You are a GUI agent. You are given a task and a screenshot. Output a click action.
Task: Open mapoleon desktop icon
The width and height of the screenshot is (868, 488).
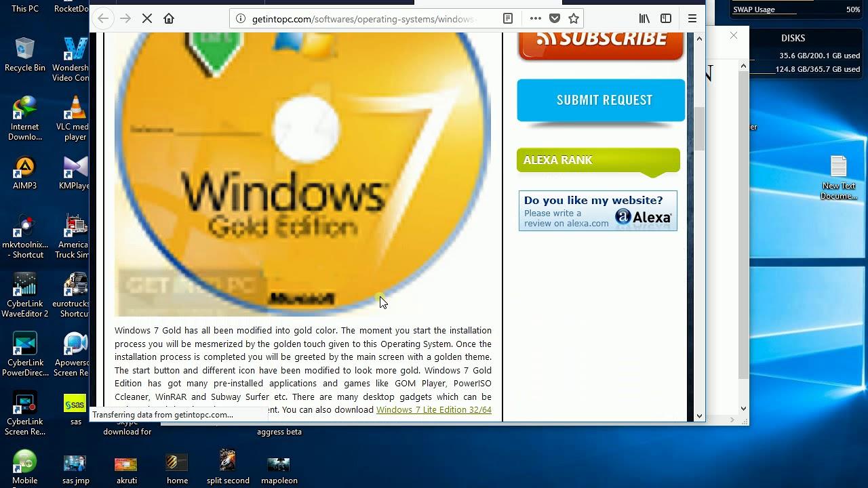pyautogui.click(x=279, y=468)
